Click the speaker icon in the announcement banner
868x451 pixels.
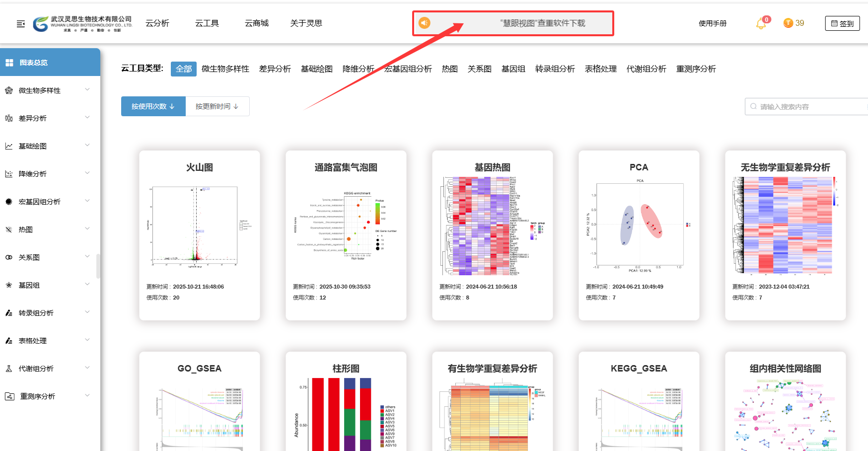tap(425, 23)
